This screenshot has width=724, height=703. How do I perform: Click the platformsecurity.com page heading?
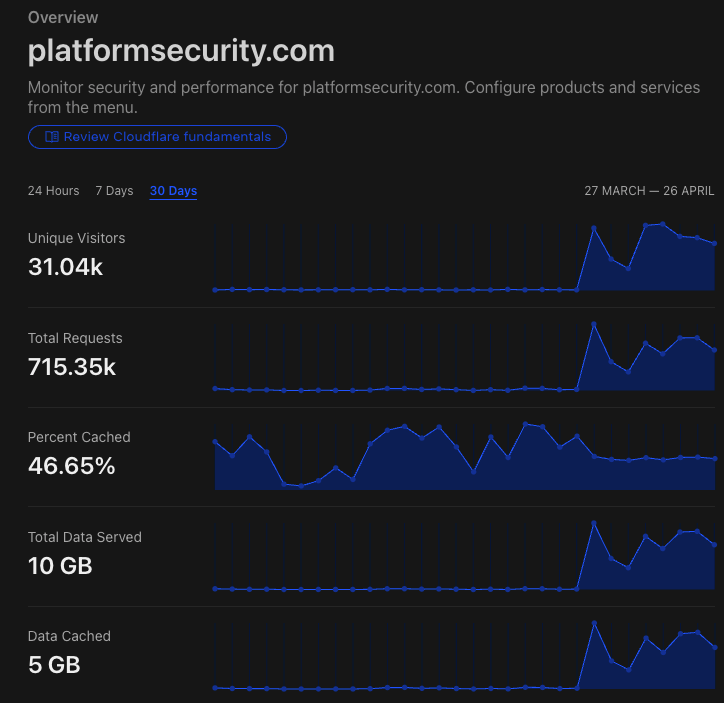[181, 51]
